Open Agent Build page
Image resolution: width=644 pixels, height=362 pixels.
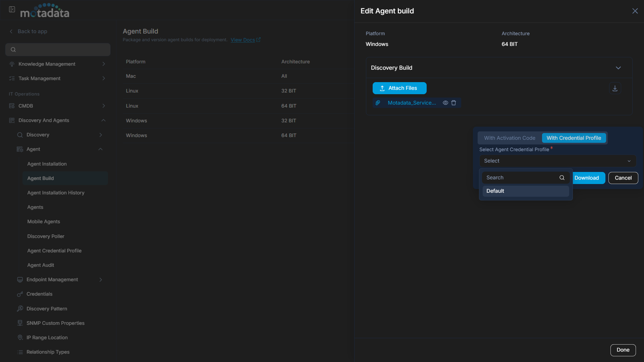tap(65, 178)
